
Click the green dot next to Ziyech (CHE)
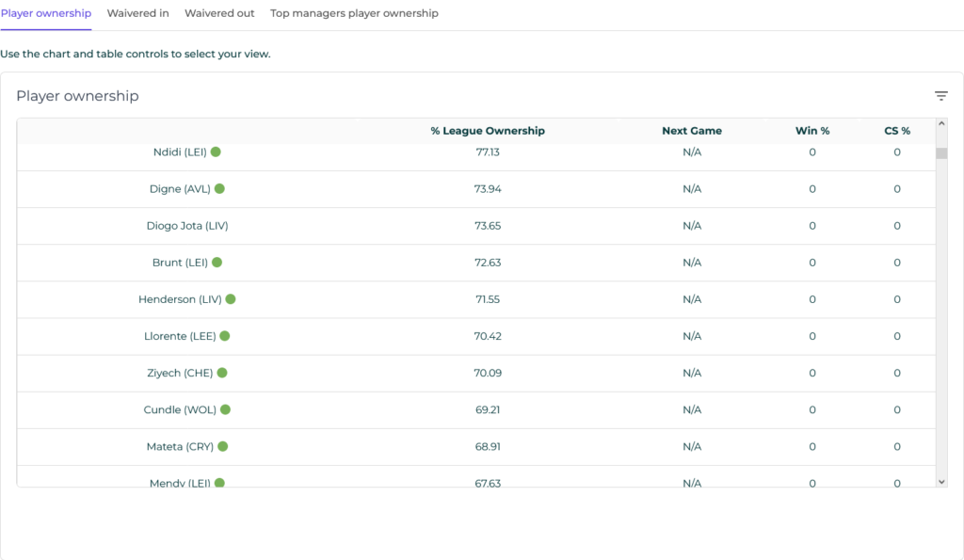[222, 373]
